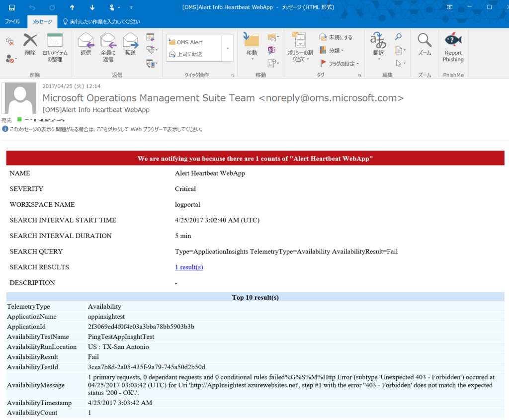Open the 翻訳 translate menu
509x420 pixels.
tap(378, 46)
